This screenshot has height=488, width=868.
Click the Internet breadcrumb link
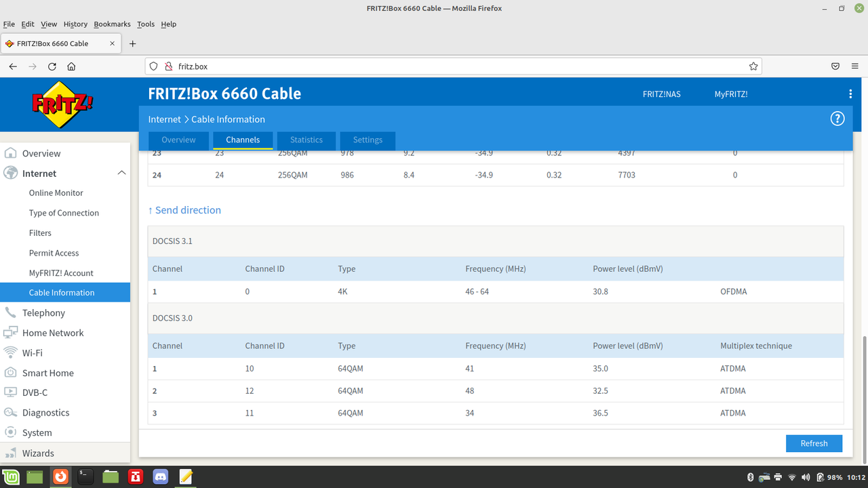coord(165,119)
